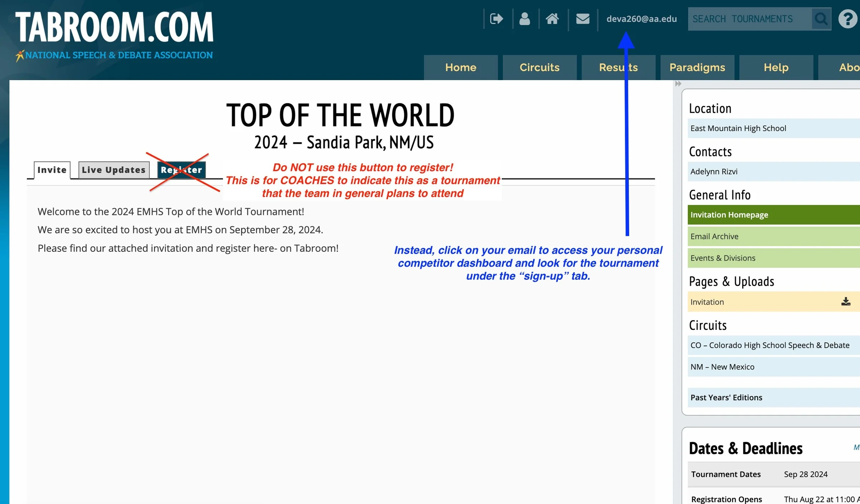Click the TABROOM.COM logo

pyautogui.click(x=114, y=27)
